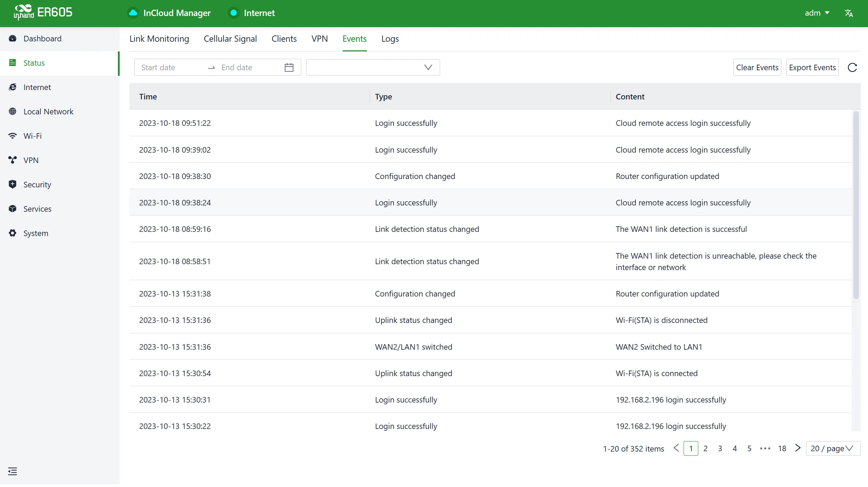Open the calendar icon in date range

coord(289,67)
